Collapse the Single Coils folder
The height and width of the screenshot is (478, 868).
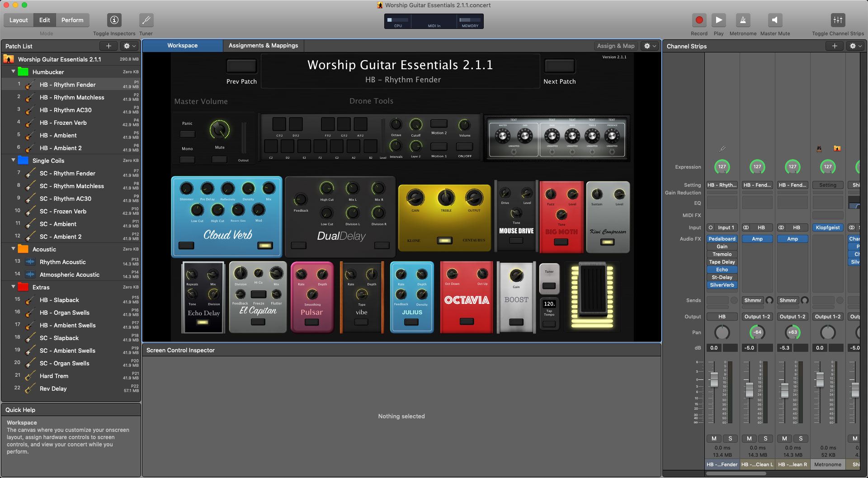[13, 161]
